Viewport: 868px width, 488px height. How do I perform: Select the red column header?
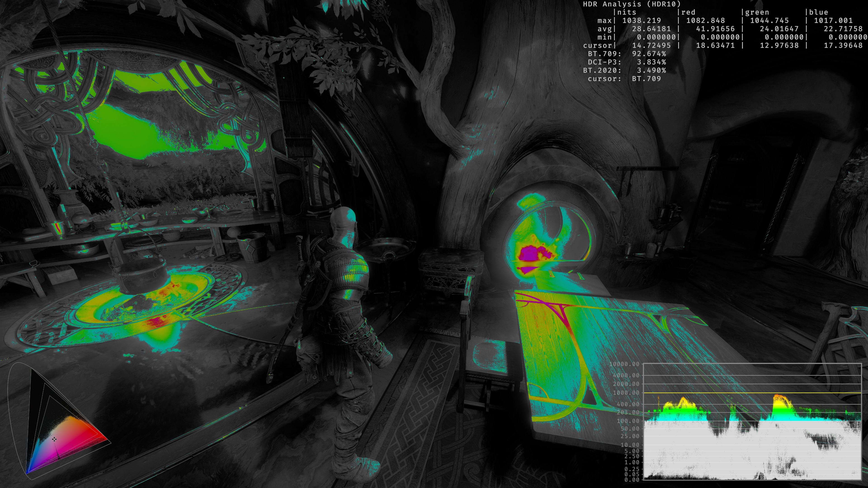tap(688, 12)
